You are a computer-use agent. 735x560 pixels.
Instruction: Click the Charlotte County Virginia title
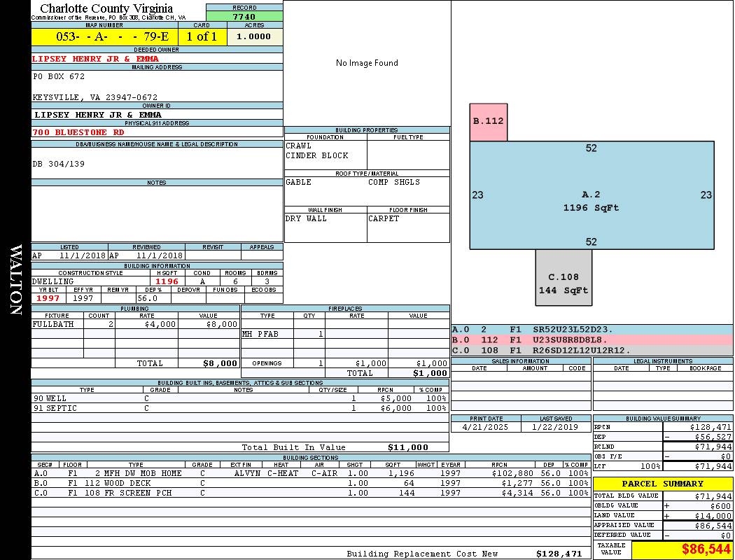pos(106,8)
